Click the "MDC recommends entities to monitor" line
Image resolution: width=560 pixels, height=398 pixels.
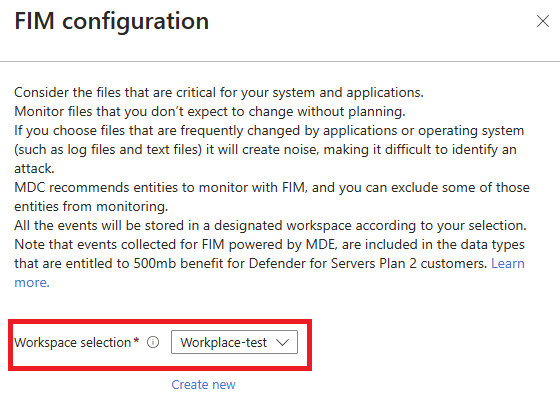click(x=272, y=188)
